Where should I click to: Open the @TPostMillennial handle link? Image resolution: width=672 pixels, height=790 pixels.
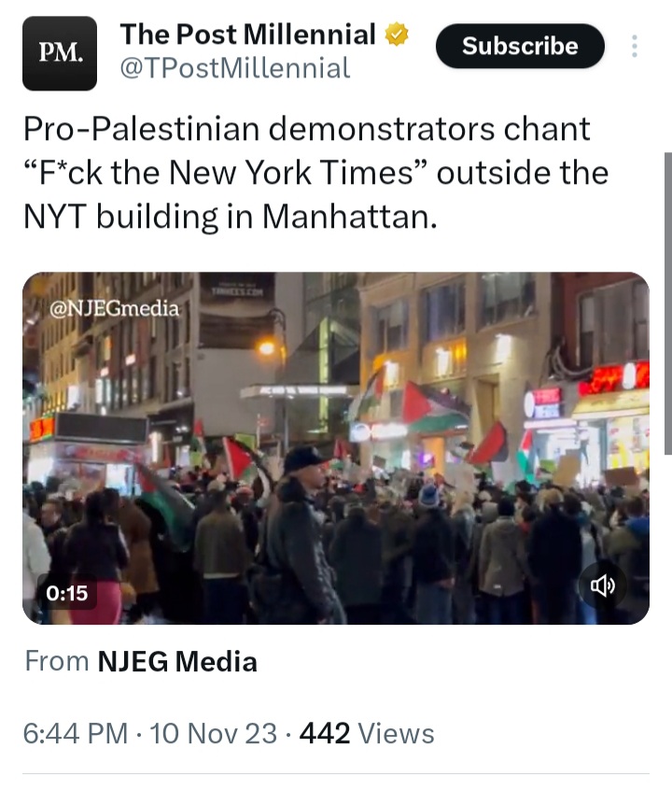tap(235, 68)
